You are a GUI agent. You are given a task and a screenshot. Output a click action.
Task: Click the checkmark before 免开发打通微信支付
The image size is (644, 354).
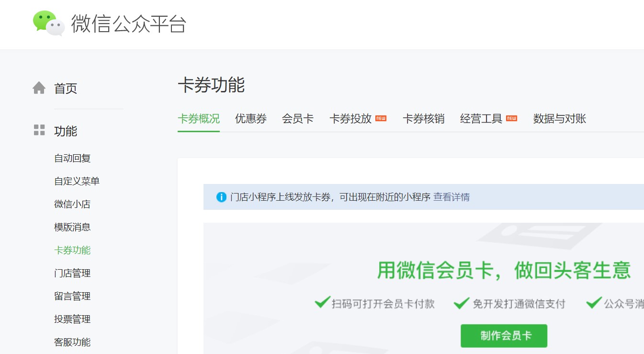pyautogui.click(x=462, y=303)
